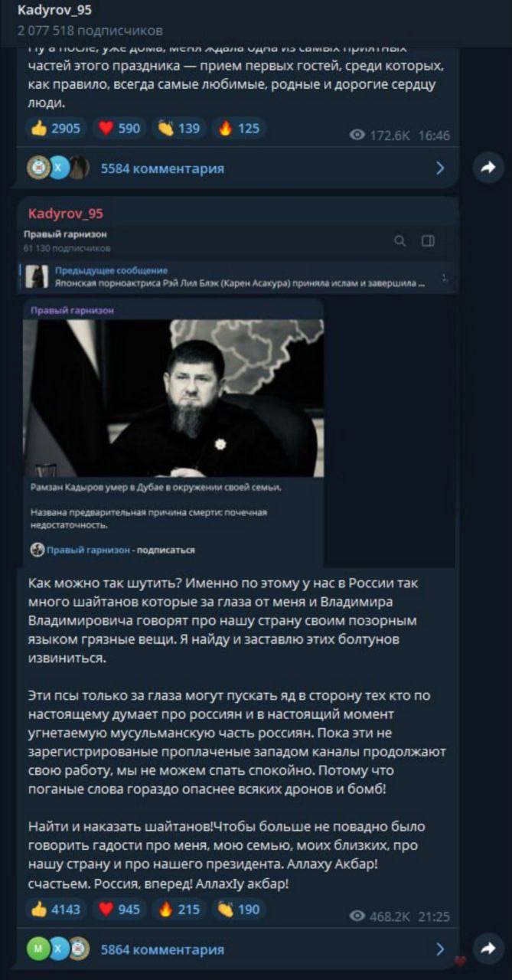
Task: Click the thumbs-up reaction with 2905
Action: coord(57,128)
